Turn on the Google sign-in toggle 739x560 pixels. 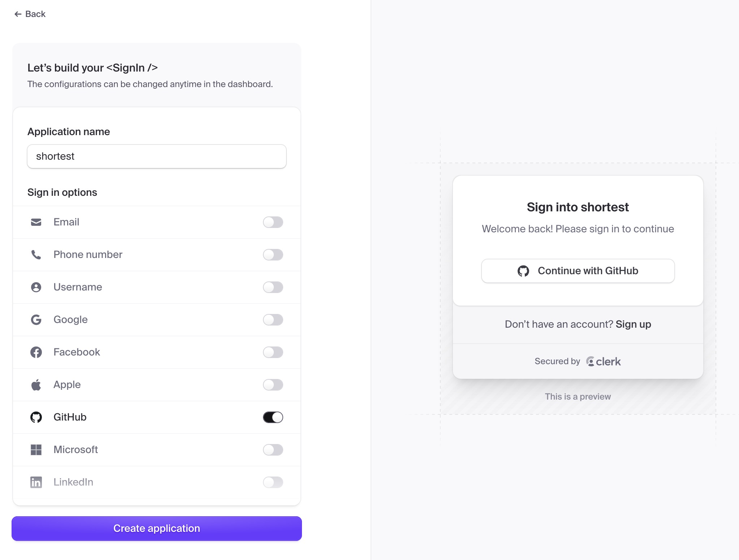click(x=273, y=320)
